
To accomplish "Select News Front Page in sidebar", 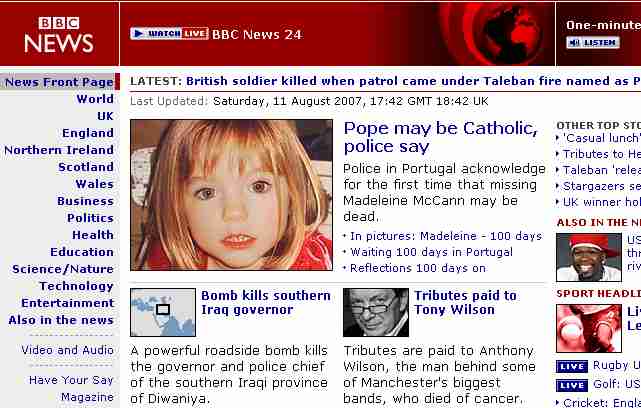I will (59, 82).
